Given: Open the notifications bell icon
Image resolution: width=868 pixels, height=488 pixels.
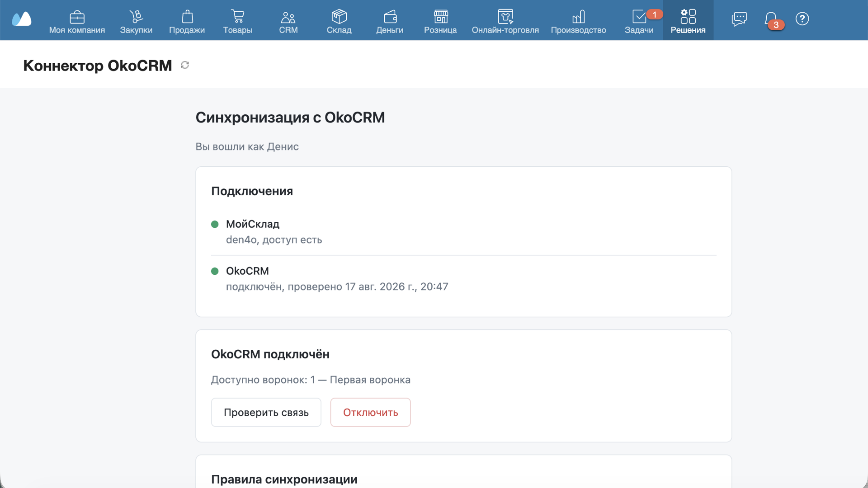Looking at the screenshot, I should [x=770, y=18].
